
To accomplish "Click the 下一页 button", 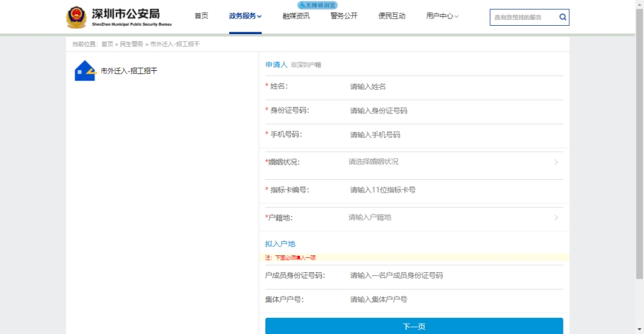I will tap(414, 327).
